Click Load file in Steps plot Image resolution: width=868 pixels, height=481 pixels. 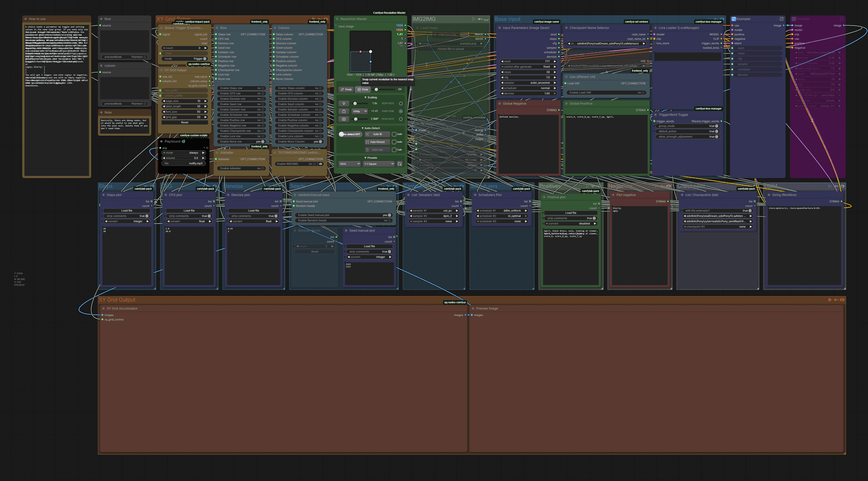127,211
